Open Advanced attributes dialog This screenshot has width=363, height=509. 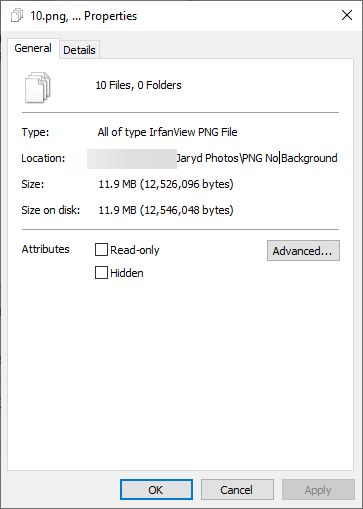(303, 251)
